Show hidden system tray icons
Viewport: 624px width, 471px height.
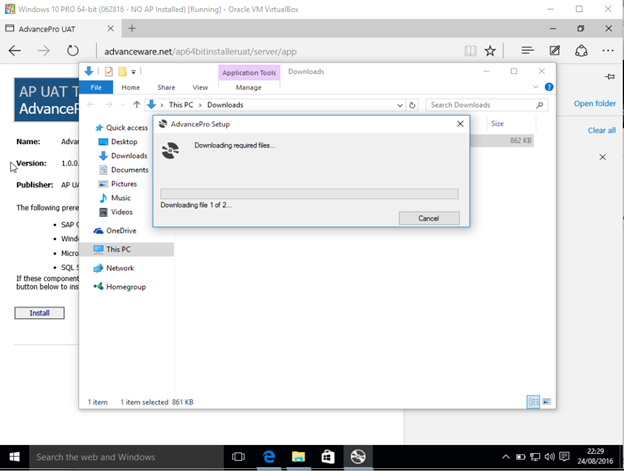pyautogui.click(x=506, y=457)
